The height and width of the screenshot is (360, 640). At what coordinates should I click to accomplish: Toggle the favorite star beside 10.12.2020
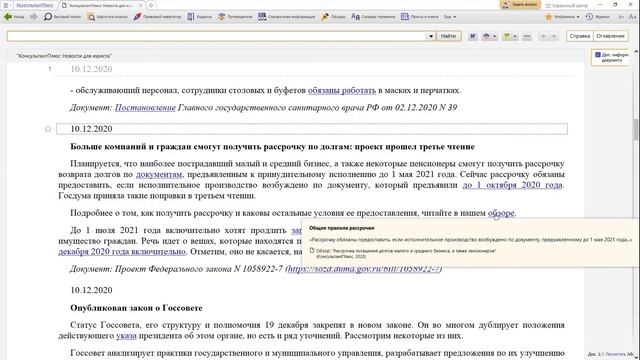click(48, 129)
